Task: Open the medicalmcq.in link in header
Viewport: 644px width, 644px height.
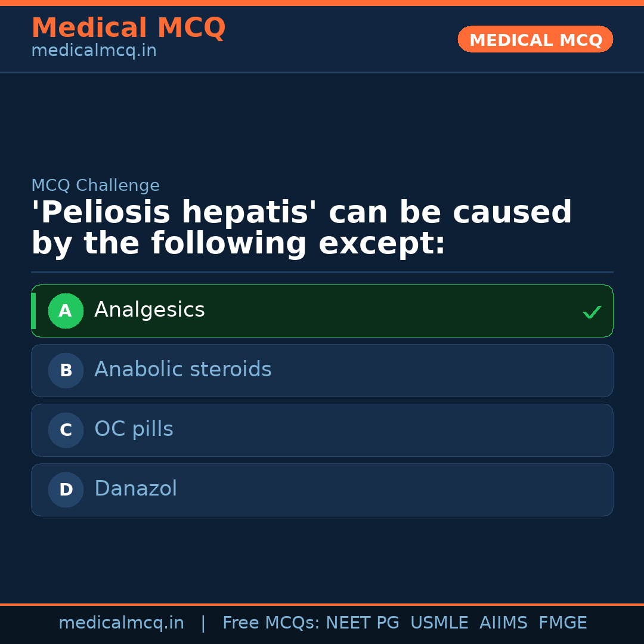Action: pyautogui.click(x=94, y=51)
